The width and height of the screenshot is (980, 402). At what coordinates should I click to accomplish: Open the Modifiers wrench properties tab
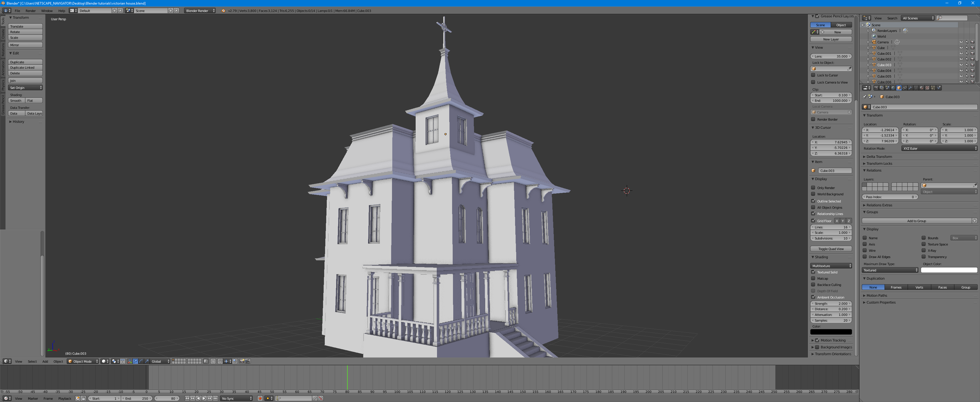pyautogui.click(x=910, y=88)
